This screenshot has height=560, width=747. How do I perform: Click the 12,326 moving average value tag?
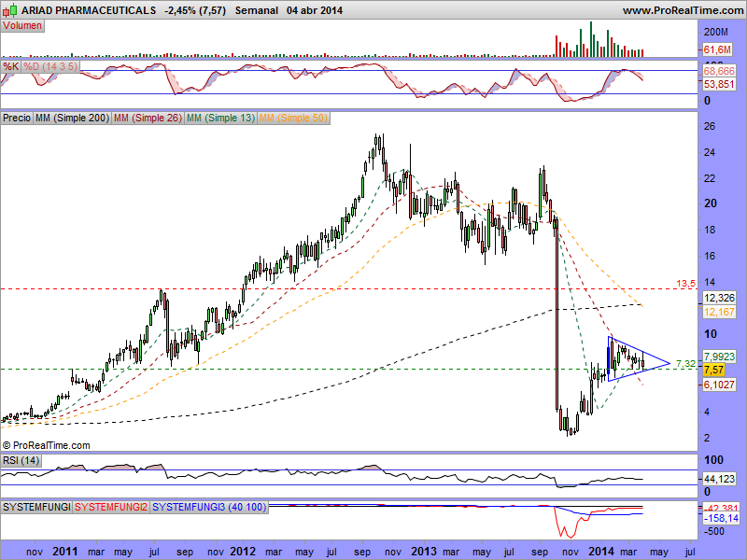pos(719,298)
